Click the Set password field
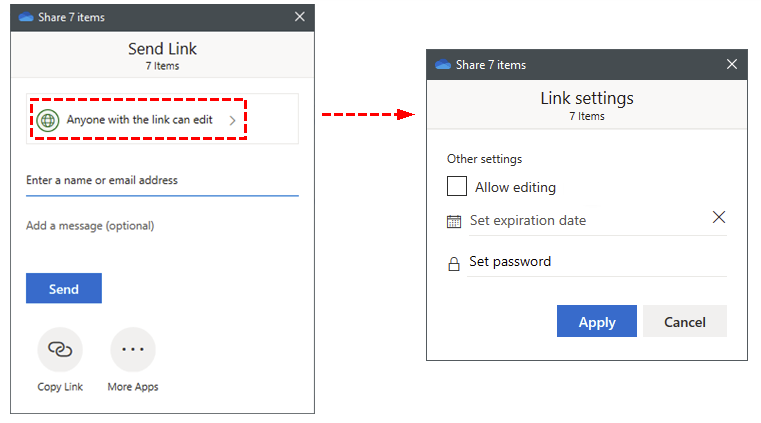Image resolution: width=761 pixels, height=423 pixels. click(x=590, y=262)
